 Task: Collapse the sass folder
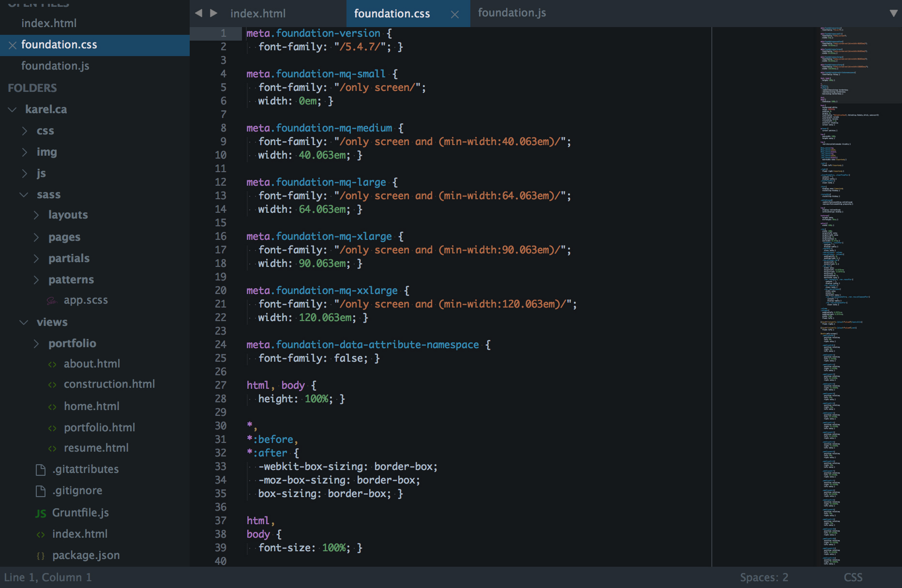[24, 195]
